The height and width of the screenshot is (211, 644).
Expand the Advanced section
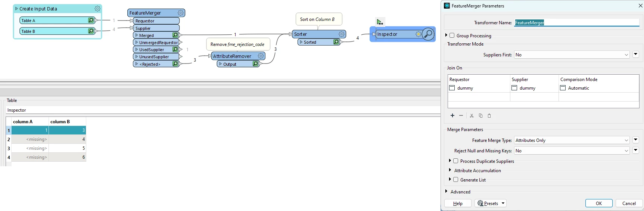click(446, 191)
